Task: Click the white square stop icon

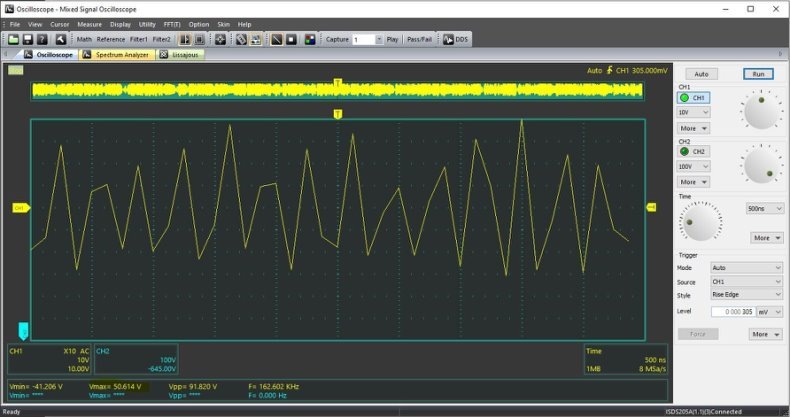Action: (x=291, y=39)
